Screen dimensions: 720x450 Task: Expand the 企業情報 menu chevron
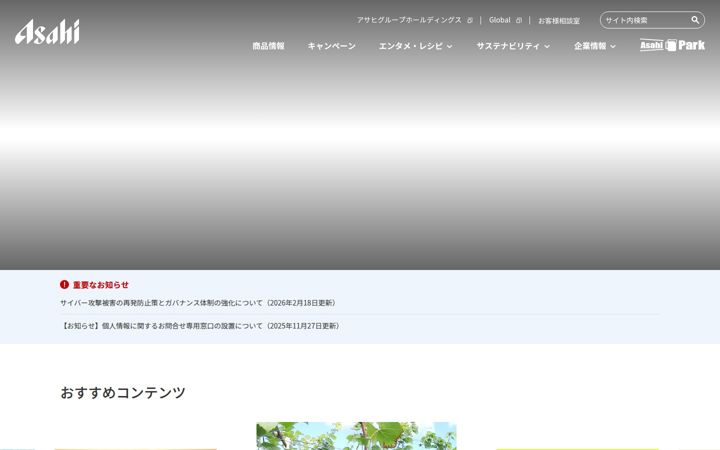click(x=613, y=46)
